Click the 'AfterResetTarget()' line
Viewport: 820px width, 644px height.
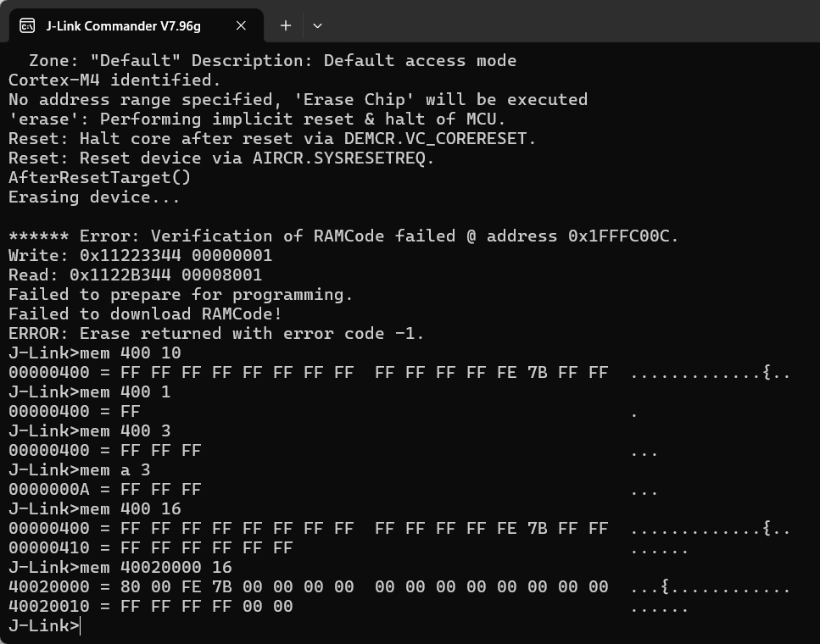point(99,177)
